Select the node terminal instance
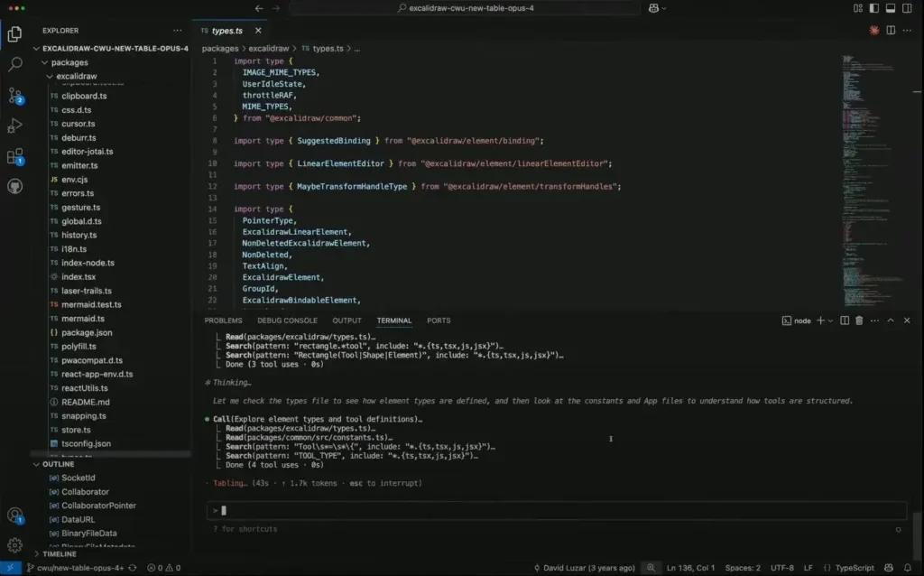Viewport: 924px width, 576px height. coord(796,321)
